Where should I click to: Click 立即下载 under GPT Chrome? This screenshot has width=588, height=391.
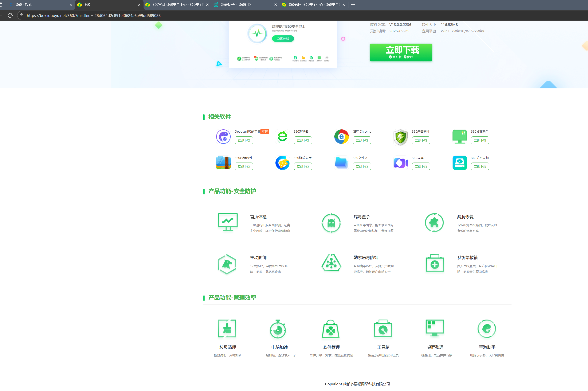362,140
